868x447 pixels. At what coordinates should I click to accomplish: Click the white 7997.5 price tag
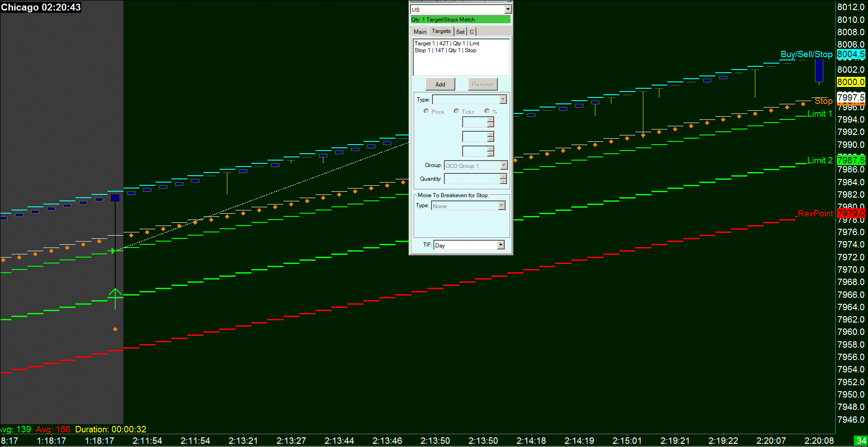click(x=851, y=98)
